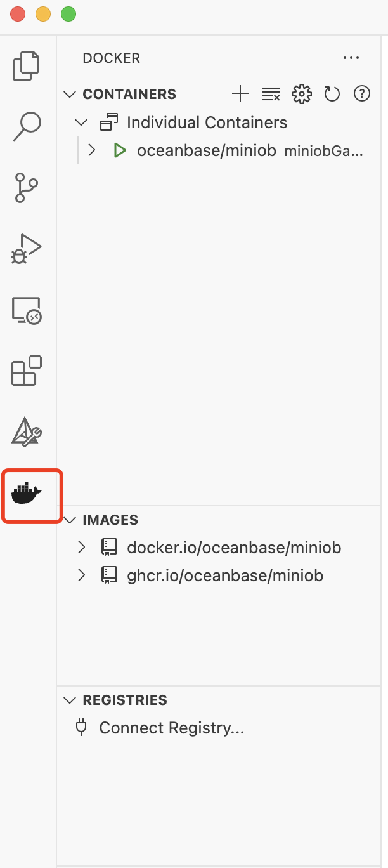The width and height of the screenshot is (388, 868).
Task: Add a container with the plus icon
Action: point(240,93)
